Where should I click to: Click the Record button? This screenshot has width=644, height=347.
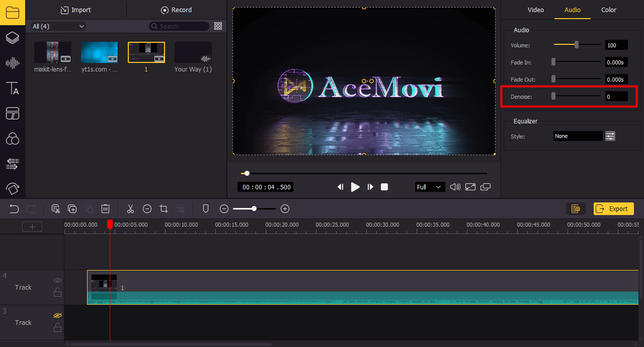[176, 10]
